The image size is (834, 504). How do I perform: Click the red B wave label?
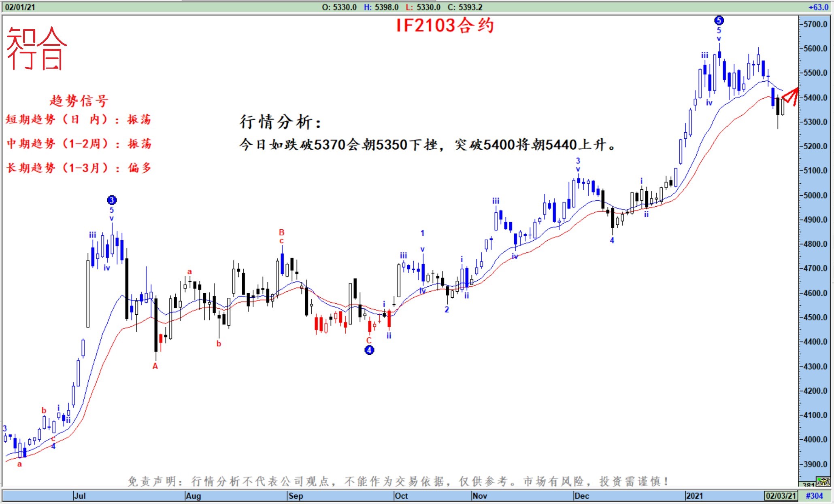(x=281, y=232)
